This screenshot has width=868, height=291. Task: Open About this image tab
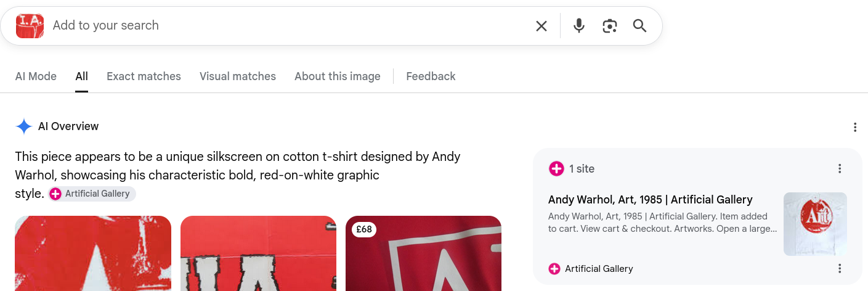click(338, 76)
